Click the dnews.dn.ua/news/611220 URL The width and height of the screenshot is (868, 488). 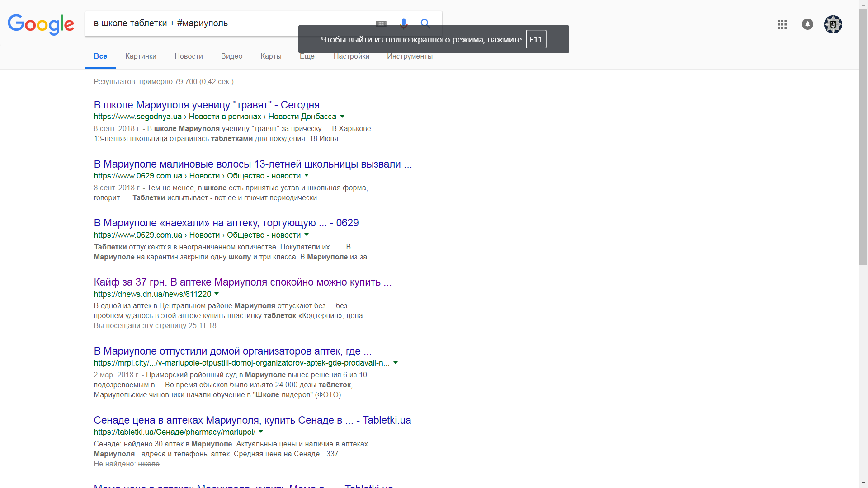[x=152, y=294]
